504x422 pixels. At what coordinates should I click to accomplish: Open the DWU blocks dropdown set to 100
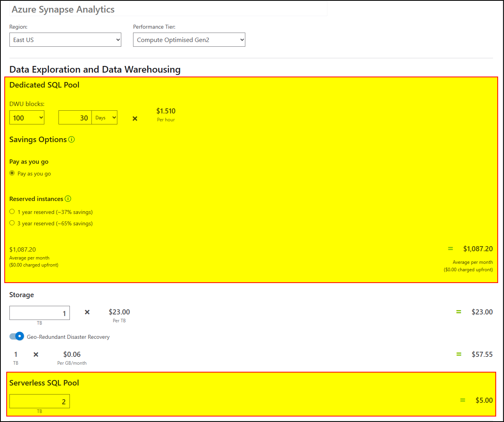27,117
